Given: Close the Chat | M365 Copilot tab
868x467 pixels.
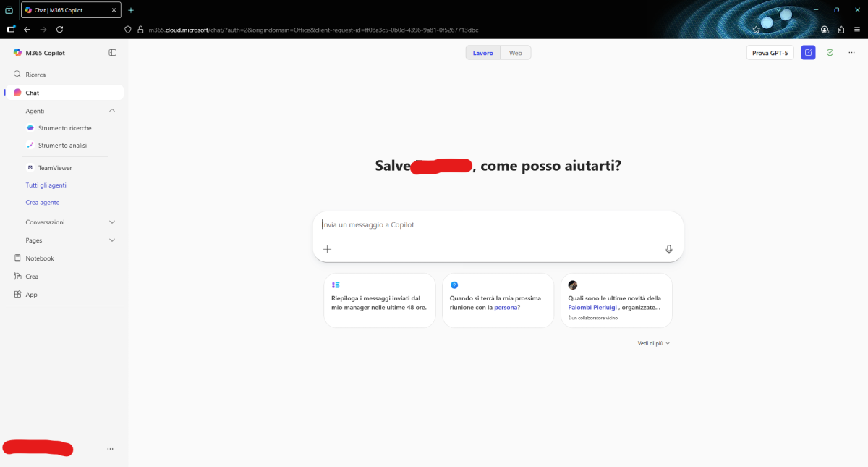Looking at the screenshot, I should (x=114, y=10).
